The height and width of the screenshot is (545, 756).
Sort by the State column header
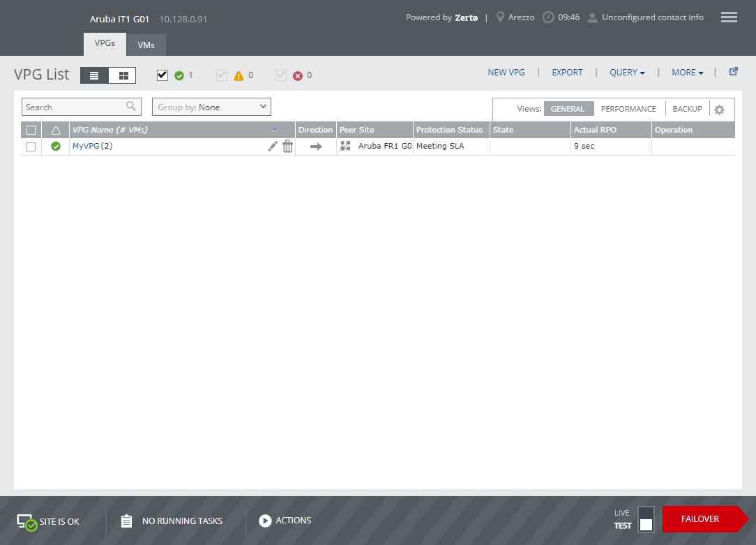530,130
